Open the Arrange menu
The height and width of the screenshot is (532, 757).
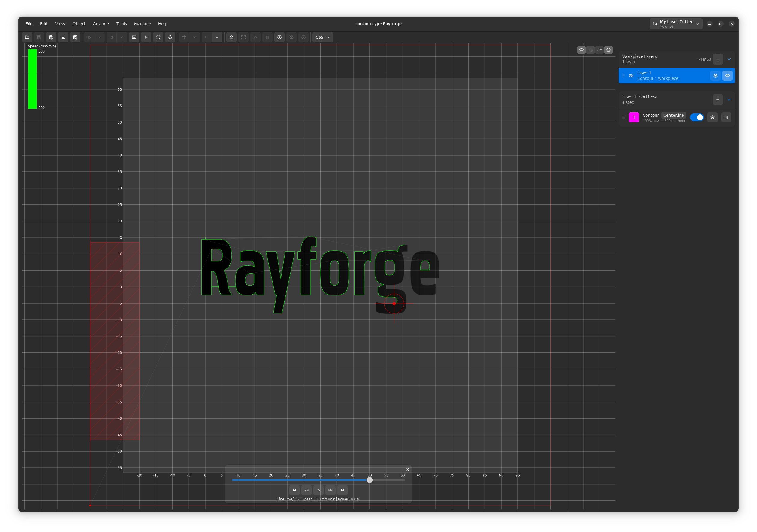(x=101, y=23)
